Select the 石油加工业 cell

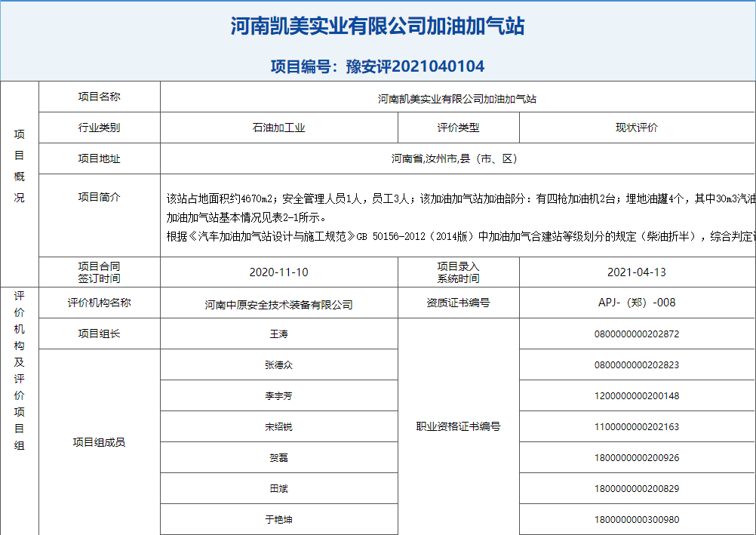tap(278, 128)
